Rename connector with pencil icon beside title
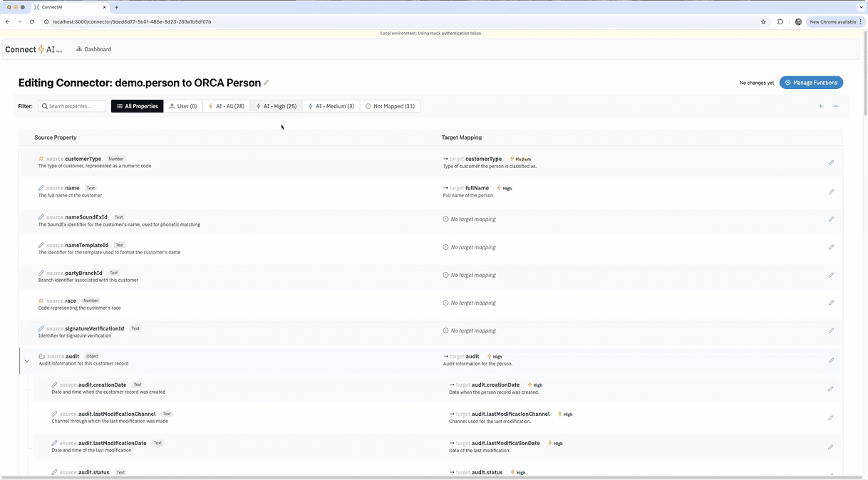Viewport: 868px width, 480px height. point(267,83)
